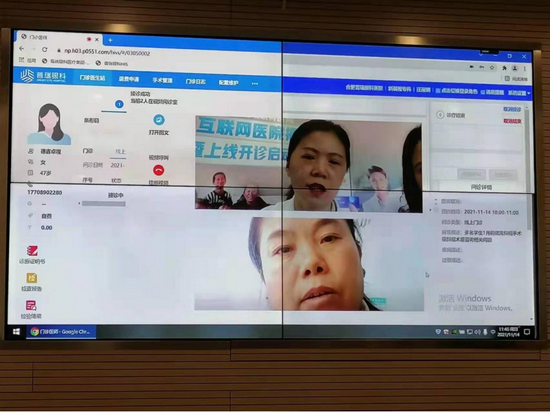Screen dimensions: 550x412
Task: Click the bookmark star icon in Chrome toolbar
Action: tap(492, 67)
